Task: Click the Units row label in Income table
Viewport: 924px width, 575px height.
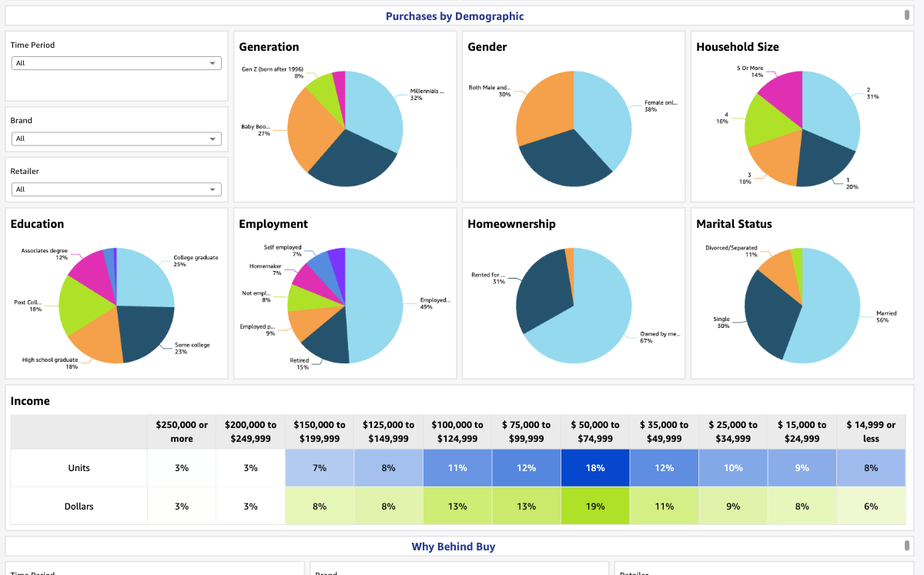Action: point(79,468)
